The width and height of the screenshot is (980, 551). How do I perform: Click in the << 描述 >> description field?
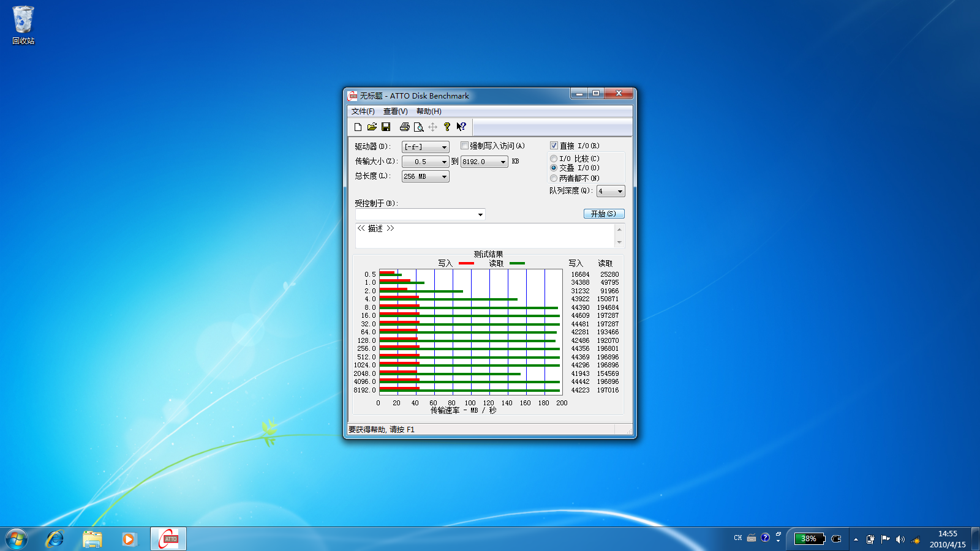pyautogui.click(x=484, y=236)
